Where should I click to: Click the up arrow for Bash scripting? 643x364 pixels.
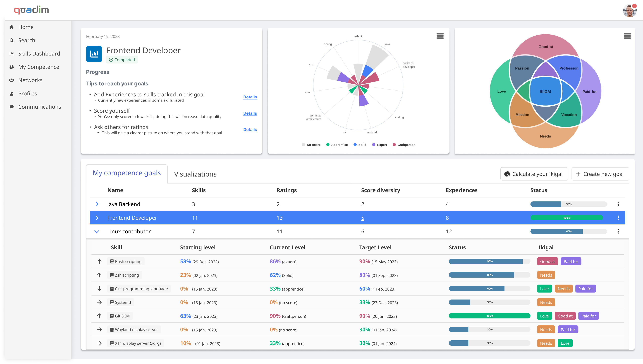click(x=99, y=261)
